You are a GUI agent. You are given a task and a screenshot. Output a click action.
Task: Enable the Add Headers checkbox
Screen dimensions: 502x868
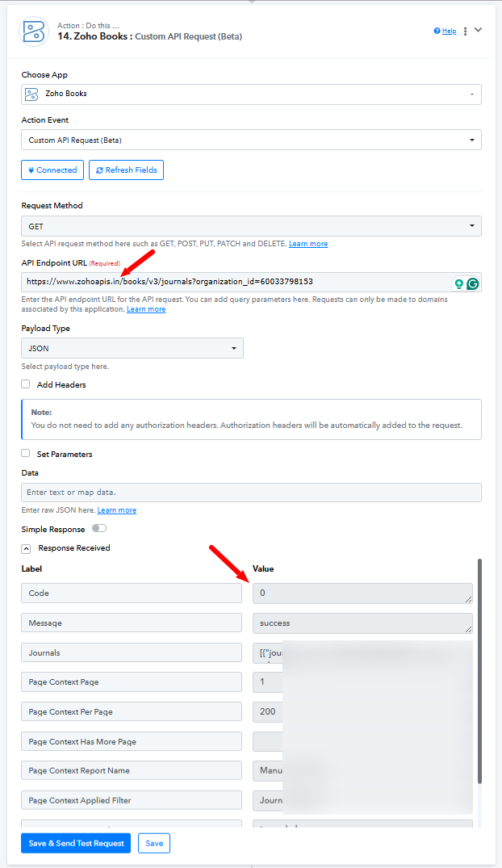[x=26, y=384]
